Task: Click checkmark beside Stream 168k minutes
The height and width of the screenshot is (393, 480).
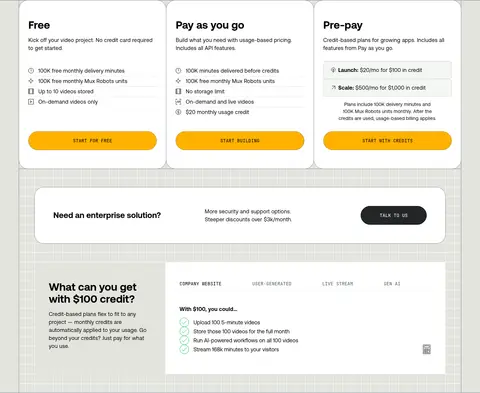Action: tap(184, 349)
